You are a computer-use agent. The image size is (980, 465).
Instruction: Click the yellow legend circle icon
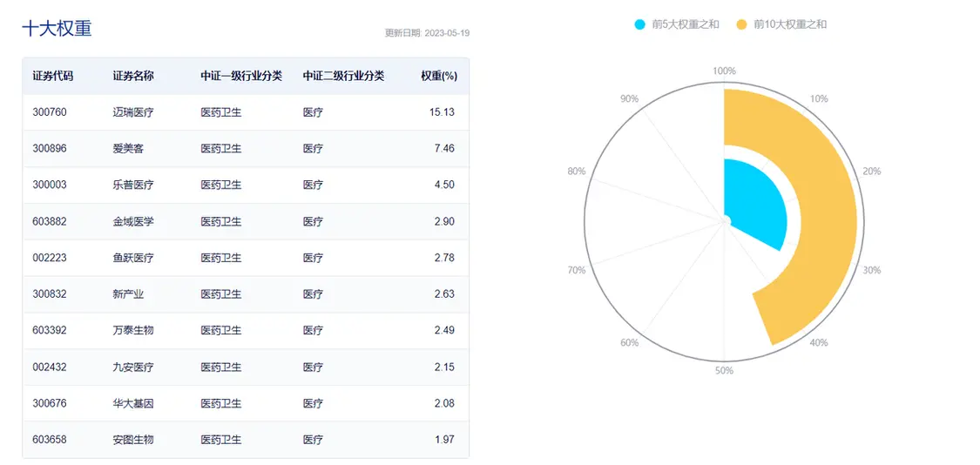pyautogui.click(x=742, y=24)
